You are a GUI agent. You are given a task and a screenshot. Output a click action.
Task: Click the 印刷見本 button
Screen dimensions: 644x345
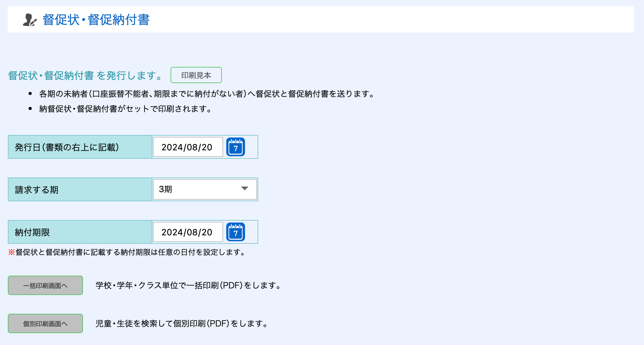point(196,75)
